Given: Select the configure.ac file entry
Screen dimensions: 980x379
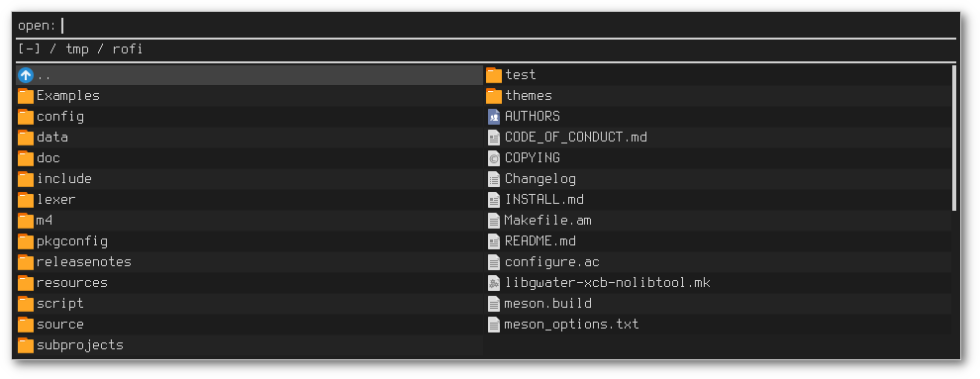Looking at the screenshot, I should click(718, 262).
